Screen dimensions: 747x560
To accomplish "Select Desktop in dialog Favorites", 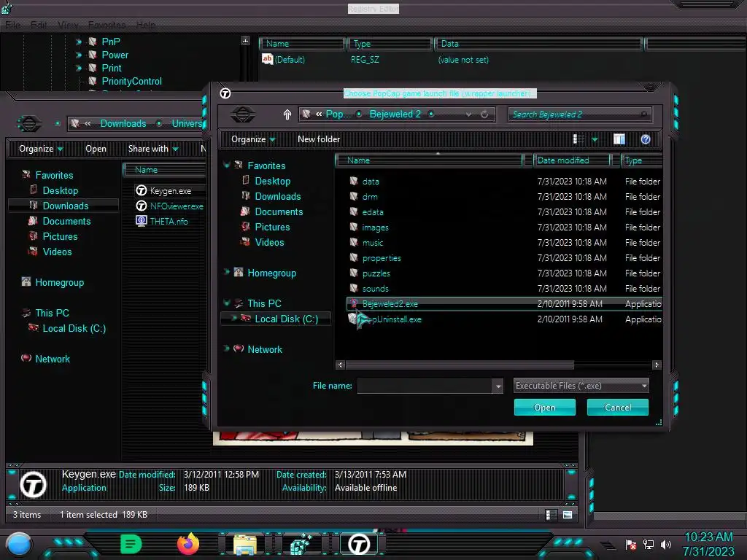I will click(x=273, y=181).
